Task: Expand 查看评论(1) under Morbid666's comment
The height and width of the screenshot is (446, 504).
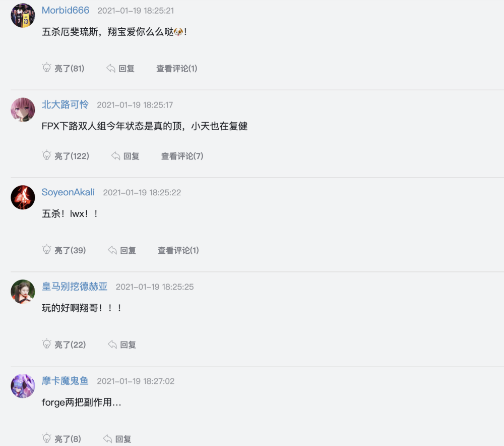Action: 177,69
